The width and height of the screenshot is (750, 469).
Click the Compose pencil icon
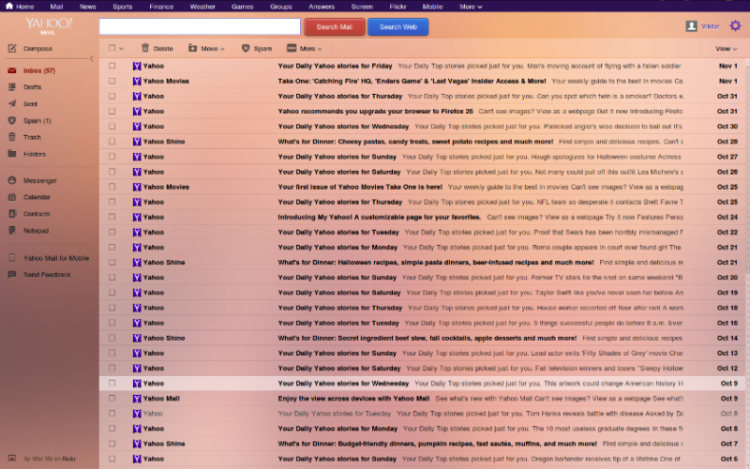12,48
